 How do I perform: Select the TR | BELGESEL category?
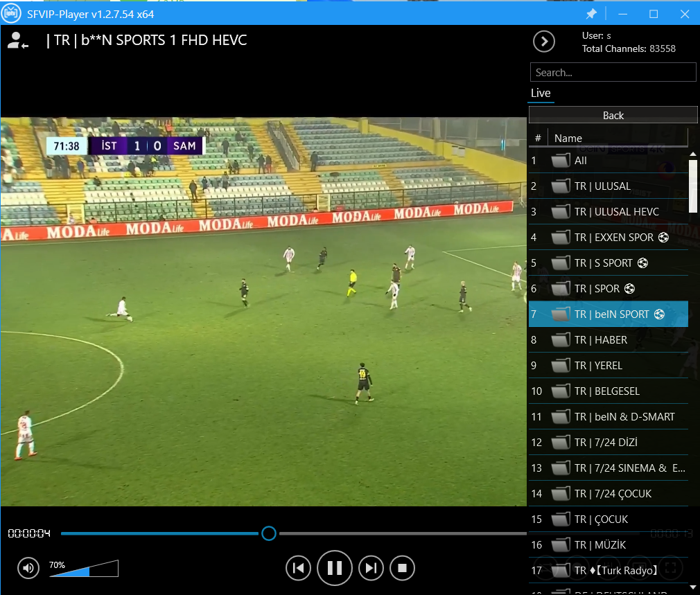coord(608,391)
